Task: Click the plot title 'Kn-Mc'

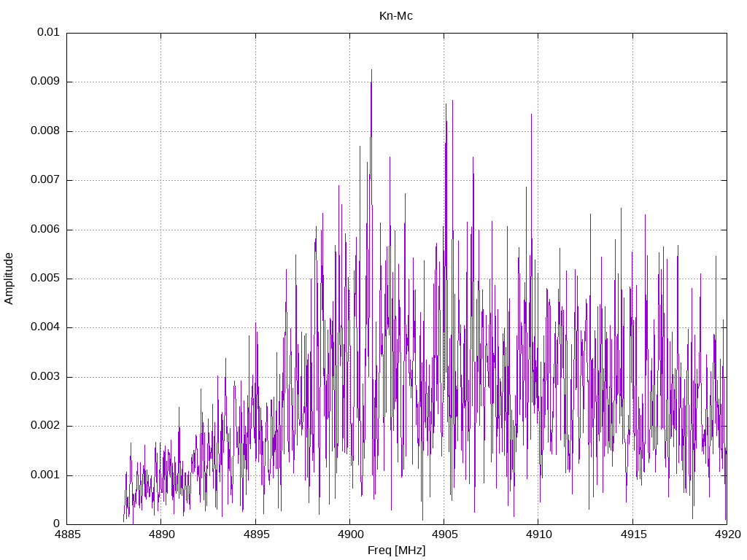Action: (396, 16)
